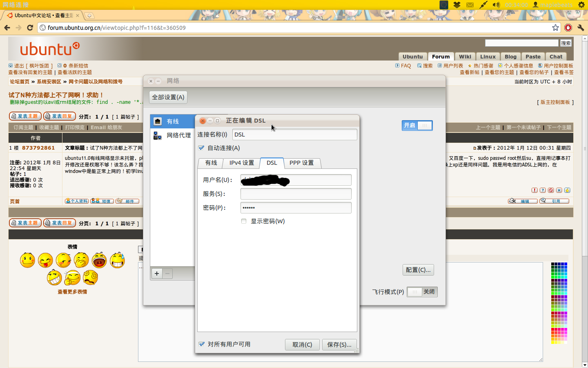The width and height of the screenshot is (588, 368).
Task: Select the DSL tab
Action: [272, 163]
